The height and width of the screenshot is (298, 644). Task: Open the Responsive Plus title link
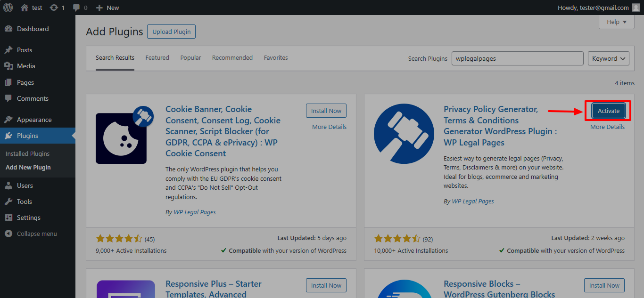tap(214, 289)
